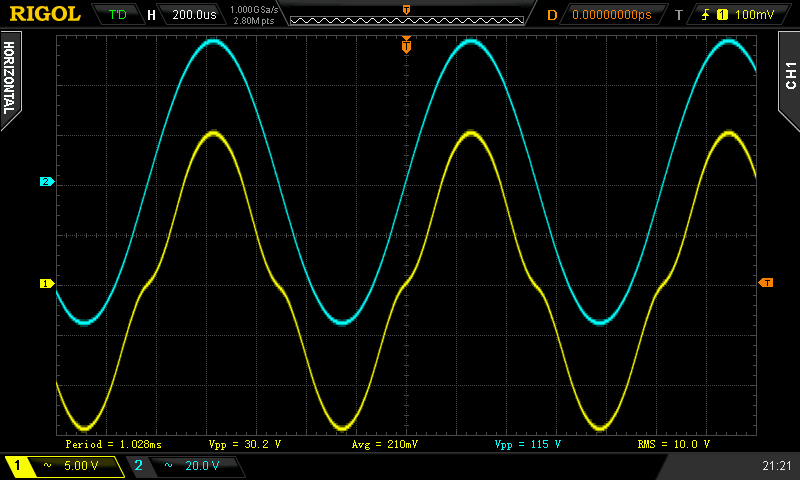Click the yellow channel 1 ground marker
800x480 pixels.
click(46, 284)
